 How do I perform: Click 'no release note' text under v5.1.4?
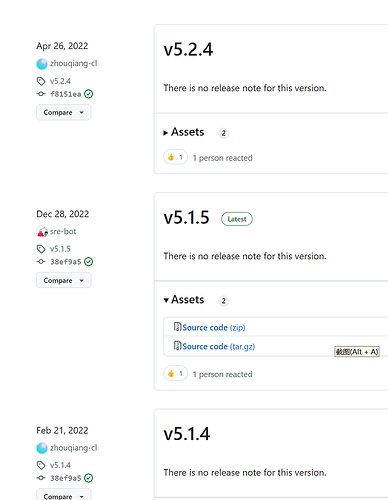[x=245, y=472]
